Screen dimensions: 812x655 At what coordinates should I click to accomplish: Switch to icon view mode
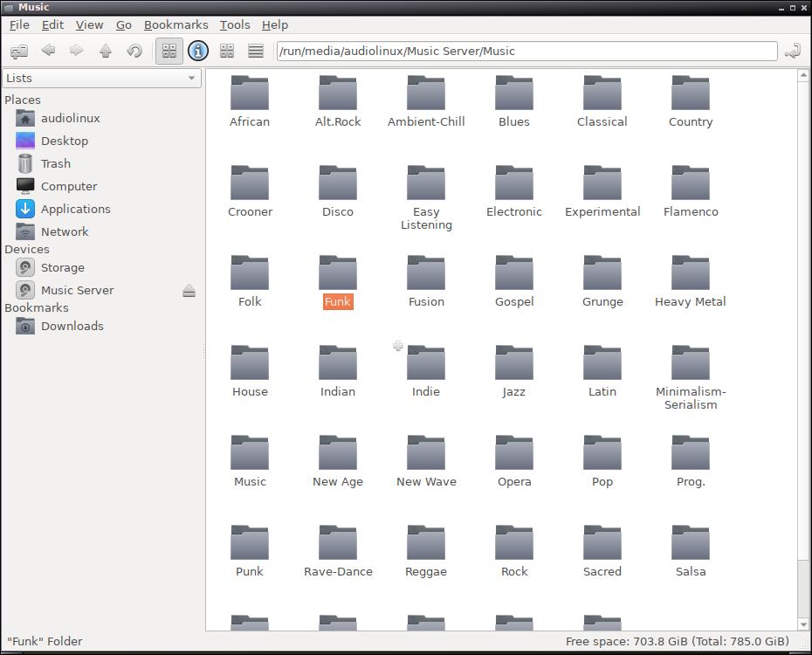(169, 51)
